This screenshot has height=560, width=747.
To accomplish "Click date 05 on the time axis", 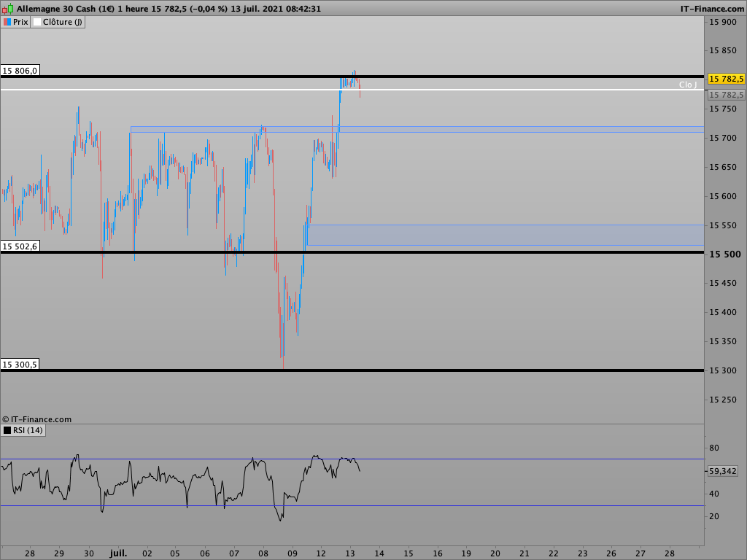I will (175, 553).
